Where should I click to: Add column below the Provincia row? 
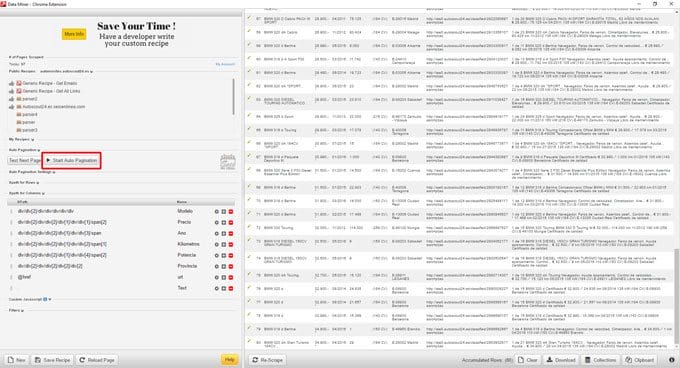coord(224,266)
